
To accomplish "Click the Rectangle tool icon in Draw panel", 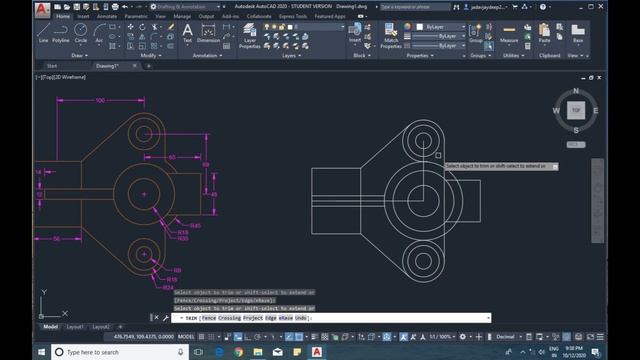I will [113, 27].
